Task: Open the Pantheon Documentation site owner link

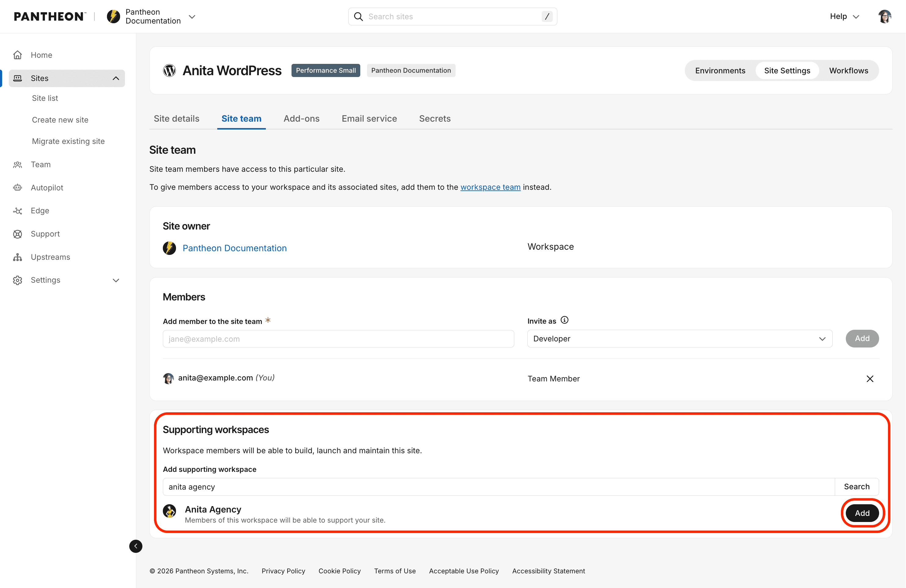Action: (234, 248)
